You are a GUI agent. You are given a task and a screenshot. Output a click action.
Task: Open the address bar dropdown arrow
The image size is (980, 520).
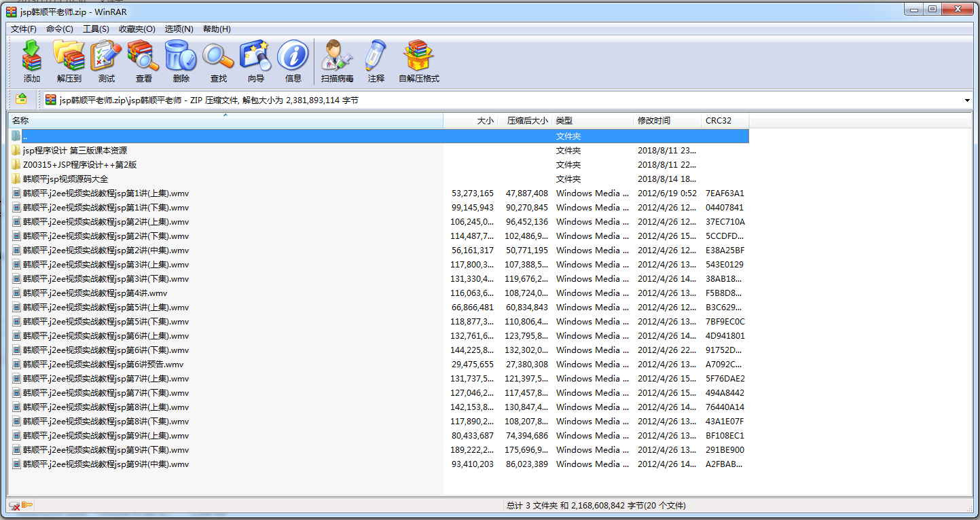[x=967, y=100]
